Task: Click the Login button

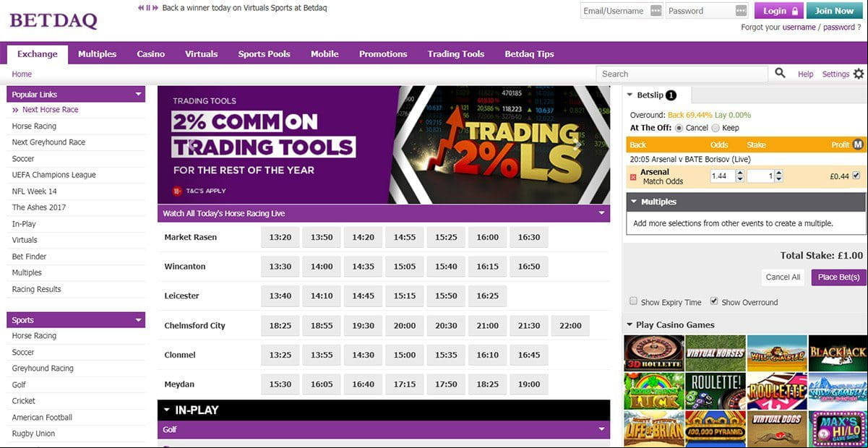Action: tap(779, 11)
